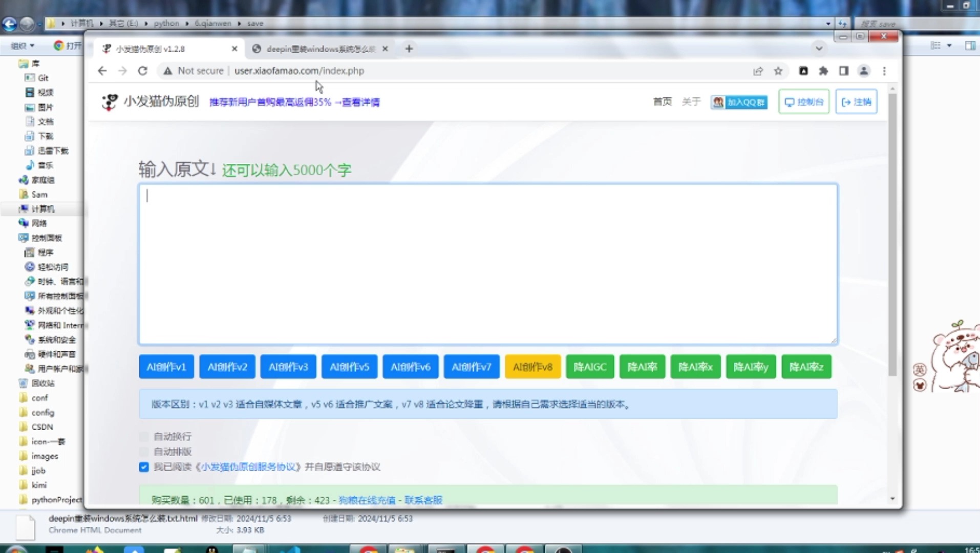980x553 pixels.
Task: Close the 小发猫伪原创 tab
Action: [235, 49]
